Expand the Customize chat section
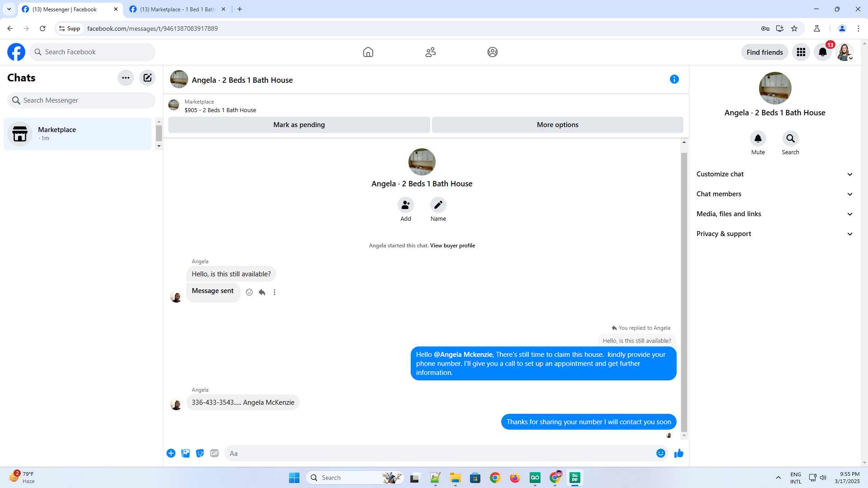 [775, 174]
